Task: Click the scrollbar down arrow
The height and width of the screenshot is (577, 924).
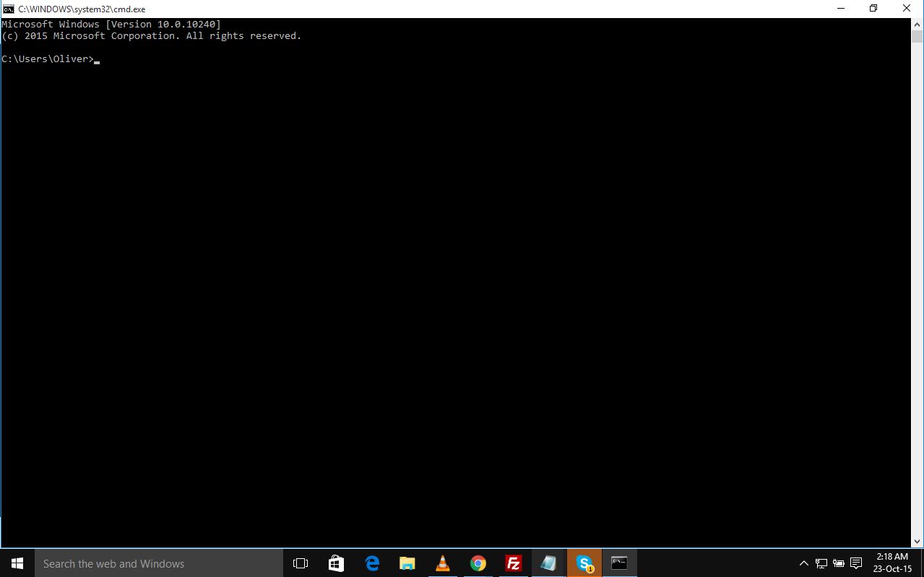Action: click(917, 539)
